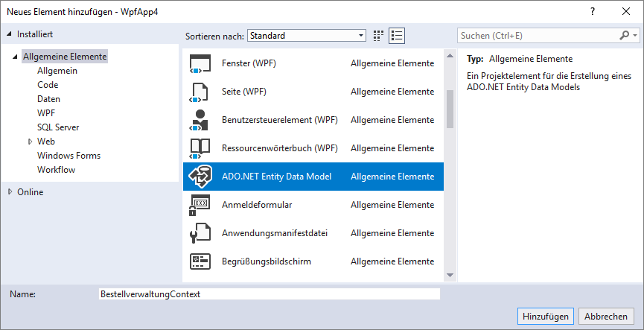
Task: Click the Name input field
Action: pos(269,294)
